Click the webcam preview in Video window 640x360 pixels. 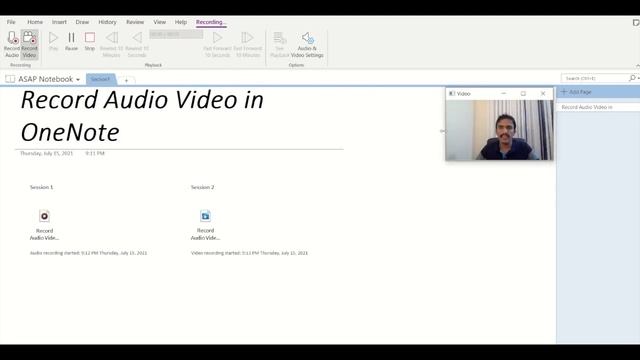pos(500,130)
